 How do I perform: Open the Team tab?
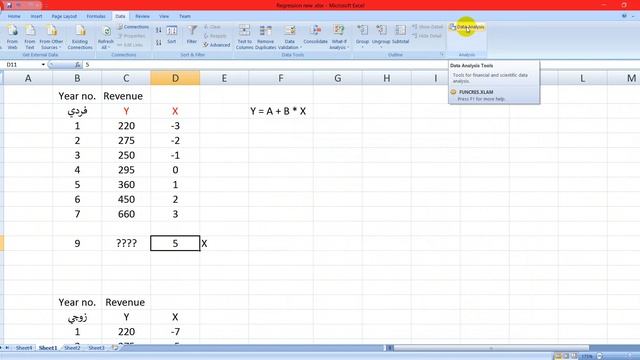click(x=184, y=16)
